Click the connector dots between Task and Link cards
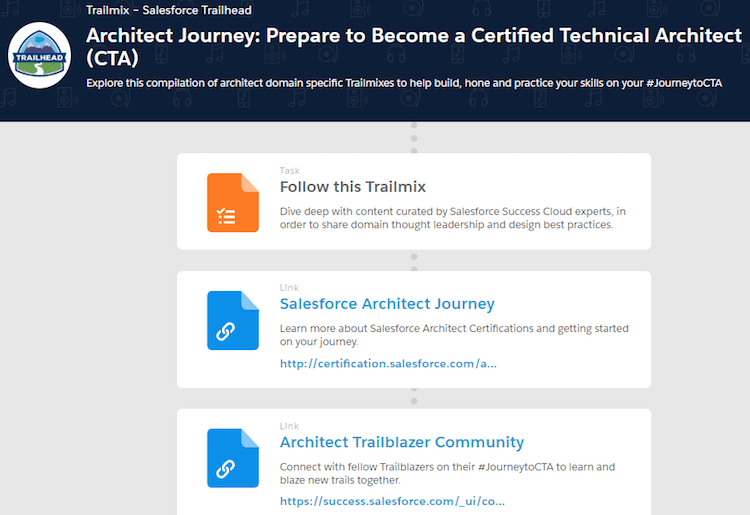Screen dimensions: 750x515 pyautogui.click(x=414, y=260)
